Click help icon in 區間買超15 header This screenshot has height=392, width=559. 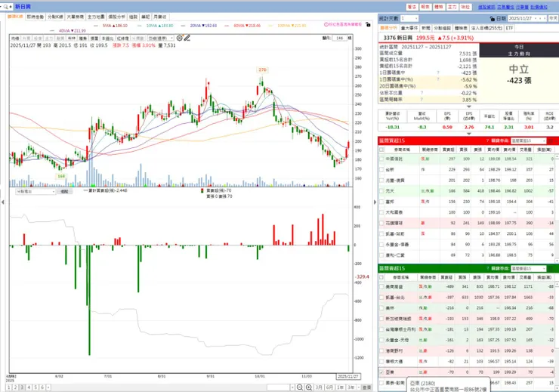(487, 140)
